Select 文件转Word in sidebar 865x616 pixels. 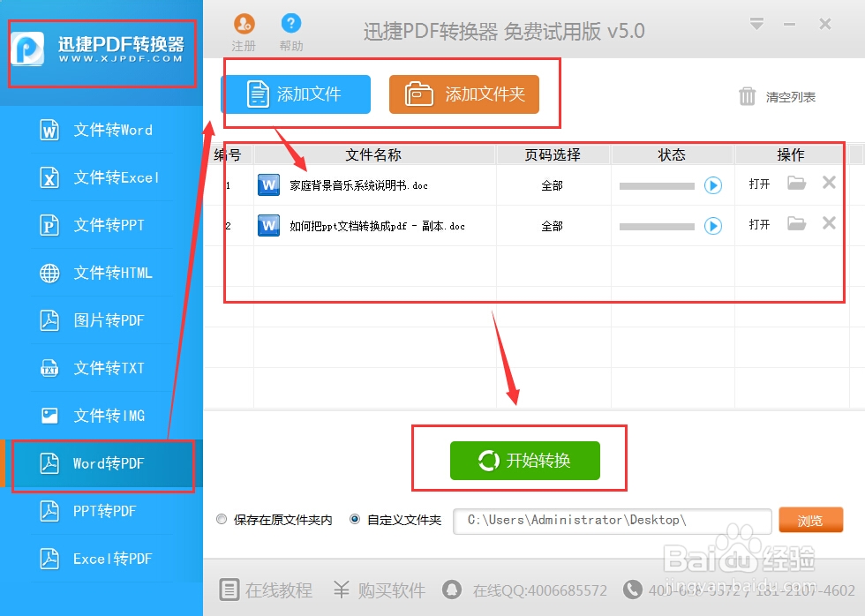click(102, 130)
